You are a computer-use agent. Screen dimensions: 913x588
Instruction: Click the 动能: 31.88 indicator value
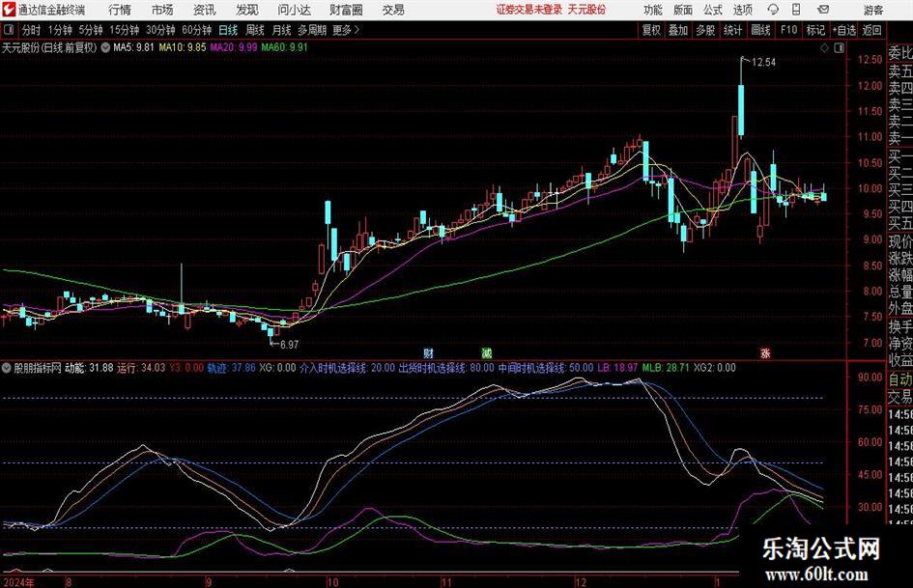(89, 368)
